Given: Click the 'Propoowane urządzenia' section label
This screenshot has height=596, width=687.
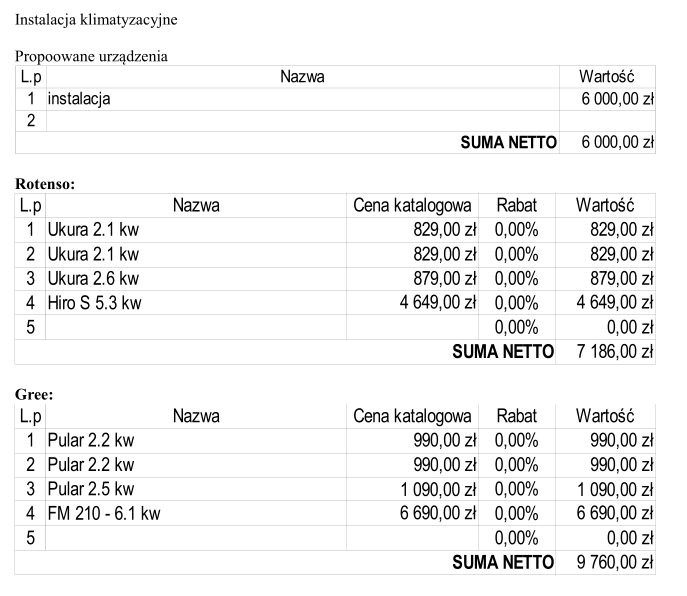Looking at the screenshot, I should click(x=91, y=56).
